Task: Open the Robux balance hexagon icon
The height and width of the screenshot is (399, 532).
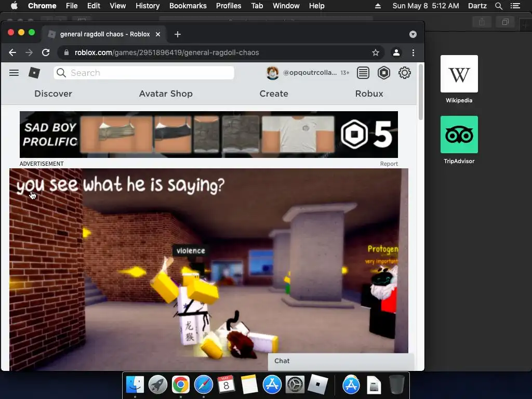Action: tap(384, 73)
